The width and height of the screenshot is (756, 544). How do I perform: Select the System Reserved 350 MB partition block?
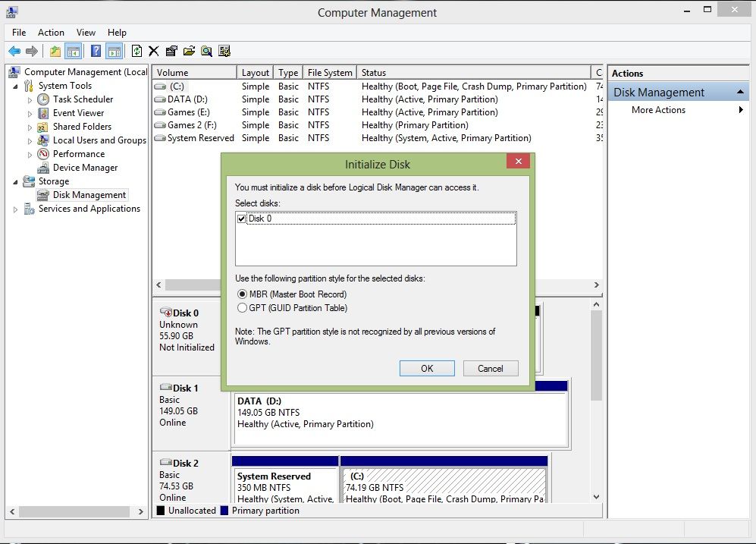(x=284, y=485)
